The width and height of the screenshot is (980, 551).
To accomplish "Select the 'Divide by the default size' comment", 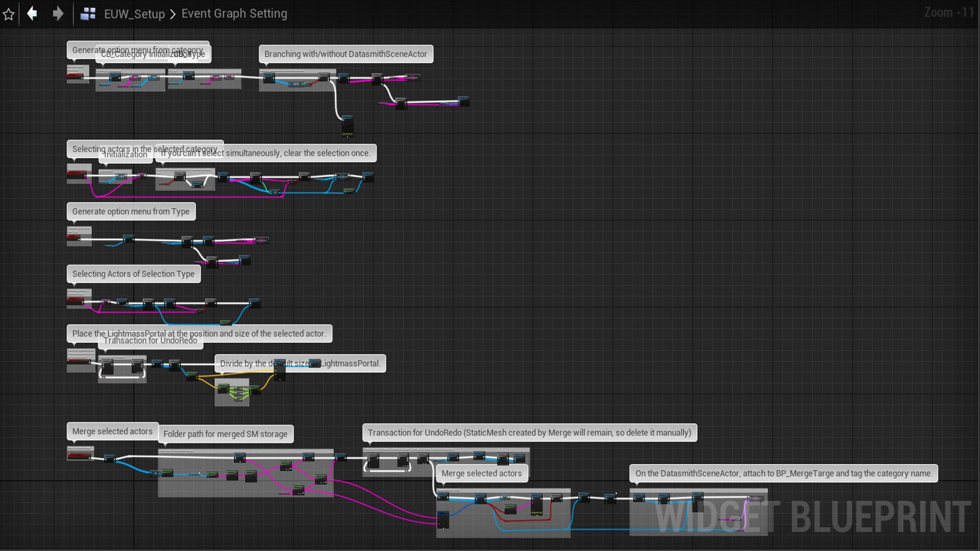I will tap(300, 363).
